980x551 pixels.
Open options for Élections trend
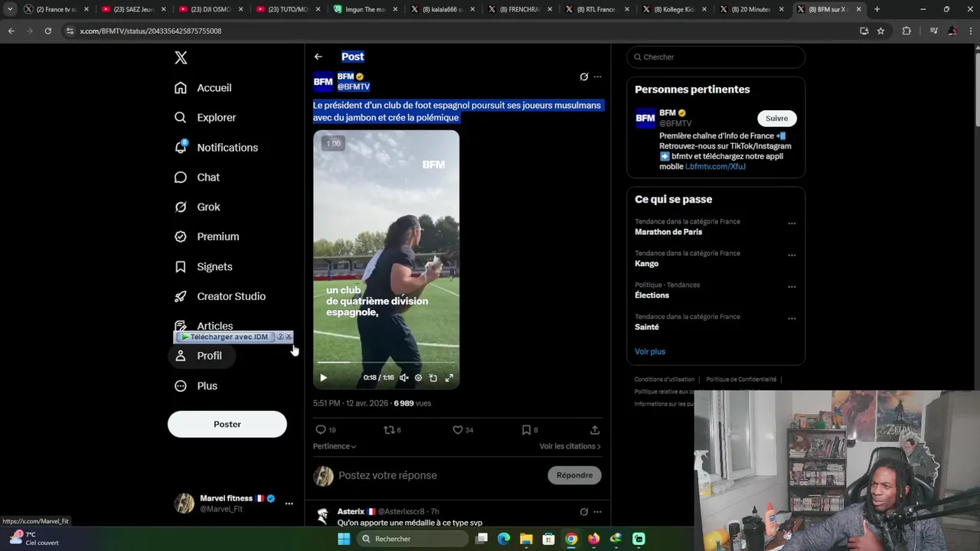792,287
